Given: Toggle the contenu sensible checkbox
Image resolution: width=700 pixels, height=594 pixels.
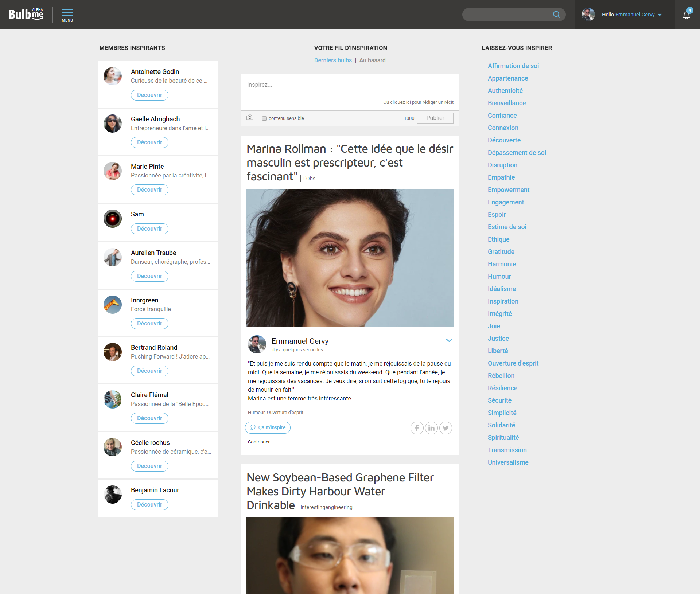Looking at the screenshot, I should click(x=264, y=118).
